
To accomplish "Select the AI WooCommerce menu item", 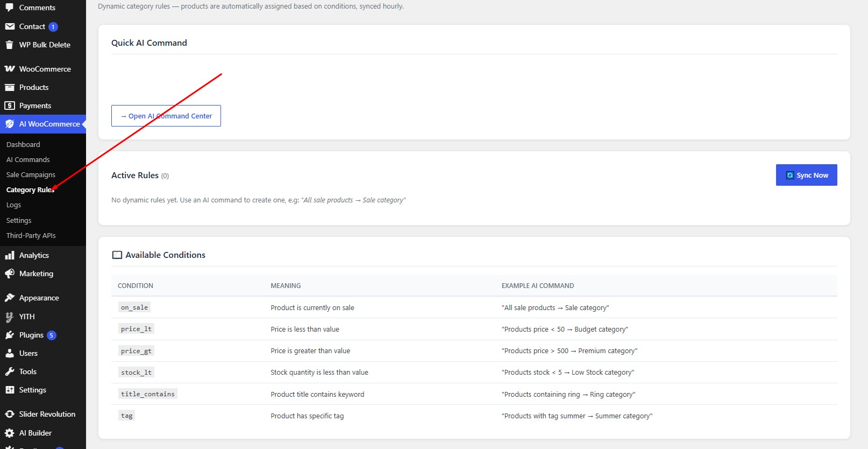I will coord(43,124).
